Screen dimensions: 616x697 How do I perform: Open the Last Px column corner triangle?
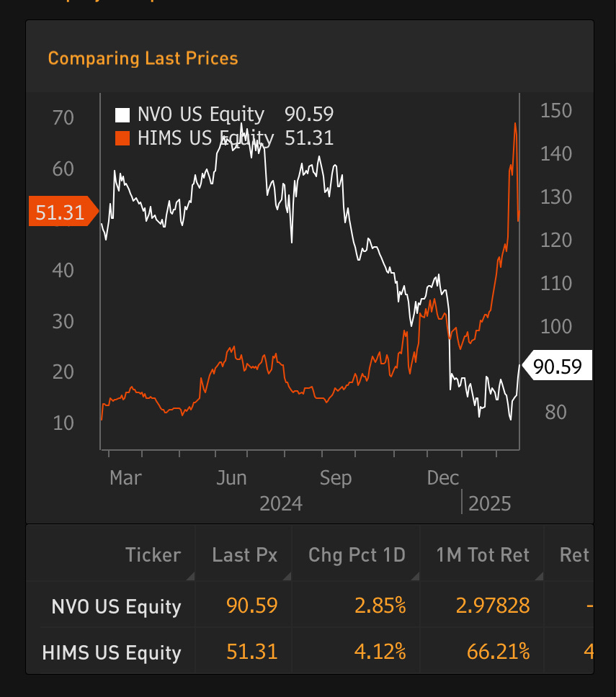pos(287,577)
